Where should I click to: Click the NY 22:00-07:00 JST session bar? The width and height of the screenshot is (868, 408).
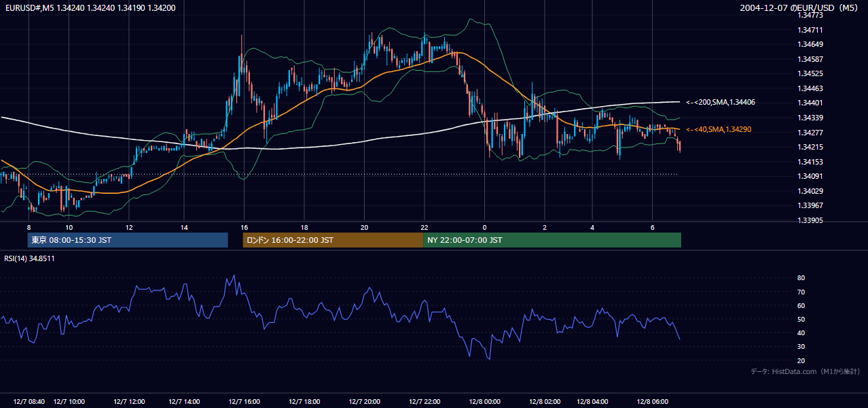tap(552, 240)
